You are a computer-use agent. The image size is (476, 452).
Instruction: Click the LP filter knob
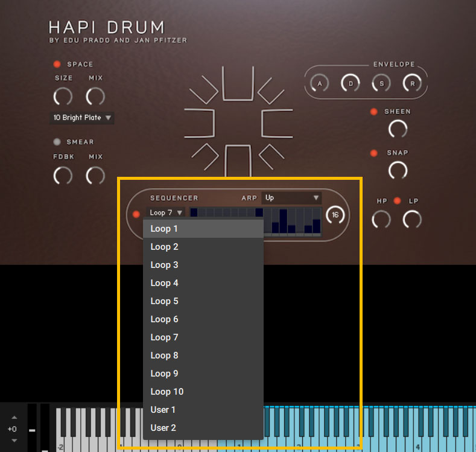point(412,220)
